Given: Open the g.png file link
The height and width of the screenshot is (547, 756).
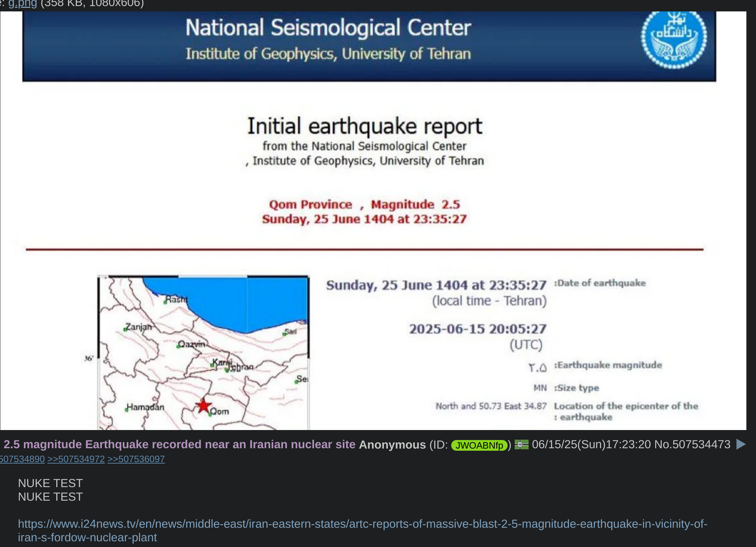Looking at the screenshot, I should 22,4.
